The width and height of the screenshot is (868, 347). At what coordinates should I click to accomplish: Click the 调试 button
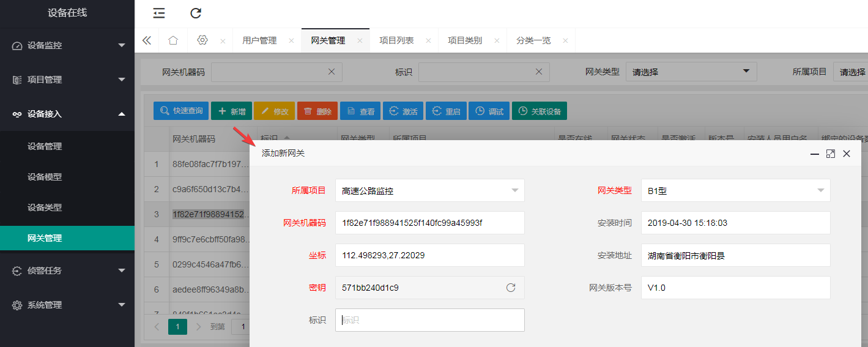[x=489, y=111]
